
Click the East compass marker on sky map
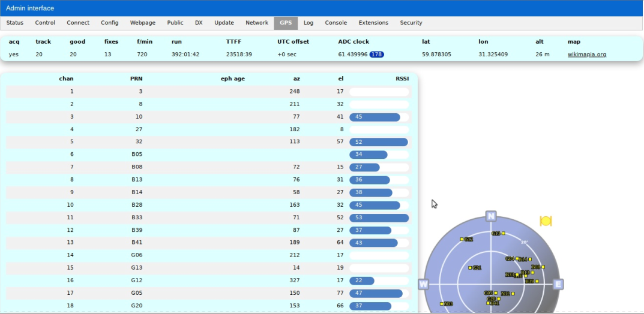(558, 284)
